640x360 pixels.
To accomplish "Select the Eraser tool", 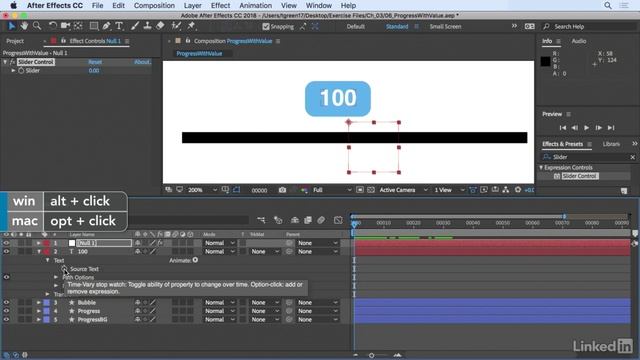I will tap(160, 26).
